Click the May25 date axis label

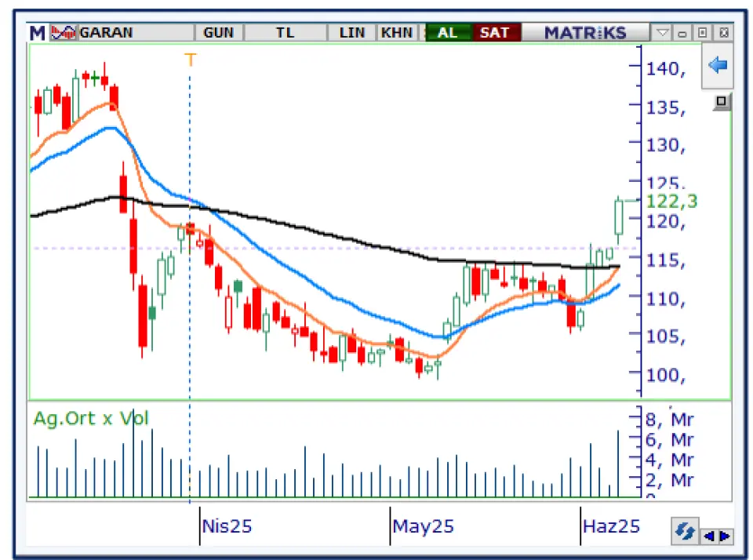423,526
